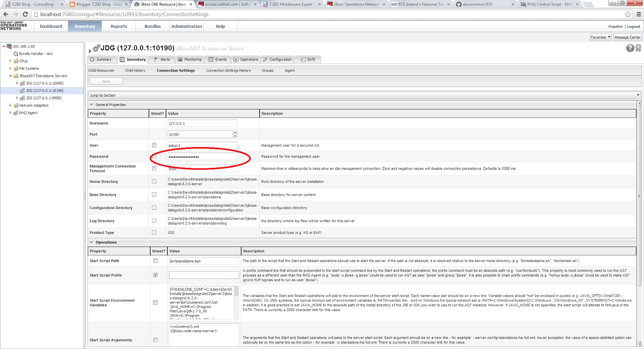The image size is (644, 349).
Task: Open the Favorites dropdown
Action: 601,37
